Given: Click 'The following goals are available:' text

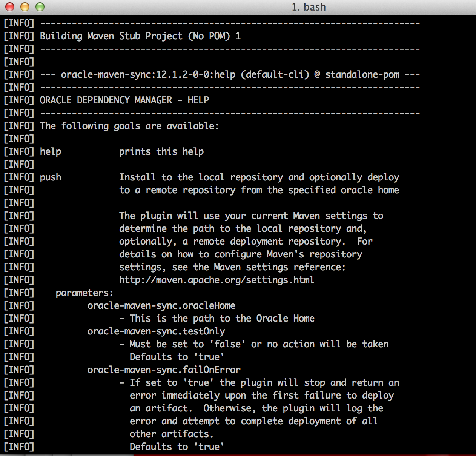Looking at the screenshot, I should (x=129, y=126).
